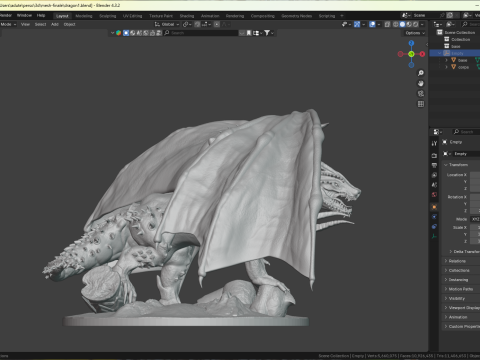Click the Properties editor type icon

coord(437,132)
